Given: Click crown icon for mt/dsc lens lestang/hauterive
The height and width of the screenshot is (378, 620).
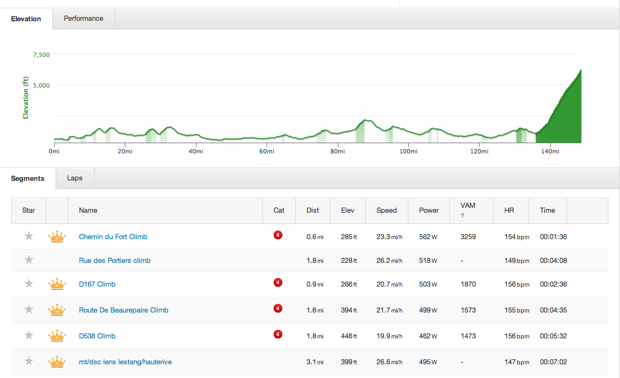Looking at the screenshot, I should click(57, 362).
